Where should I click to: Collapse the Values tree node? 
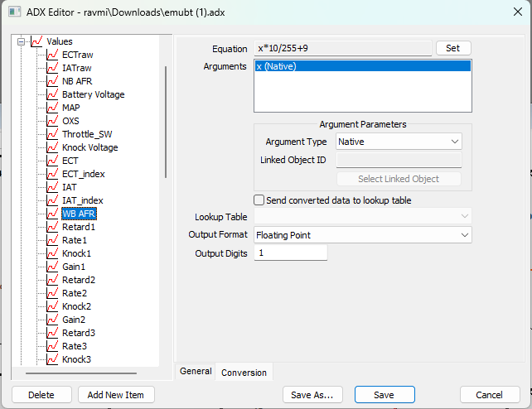(x=22, y=41)
